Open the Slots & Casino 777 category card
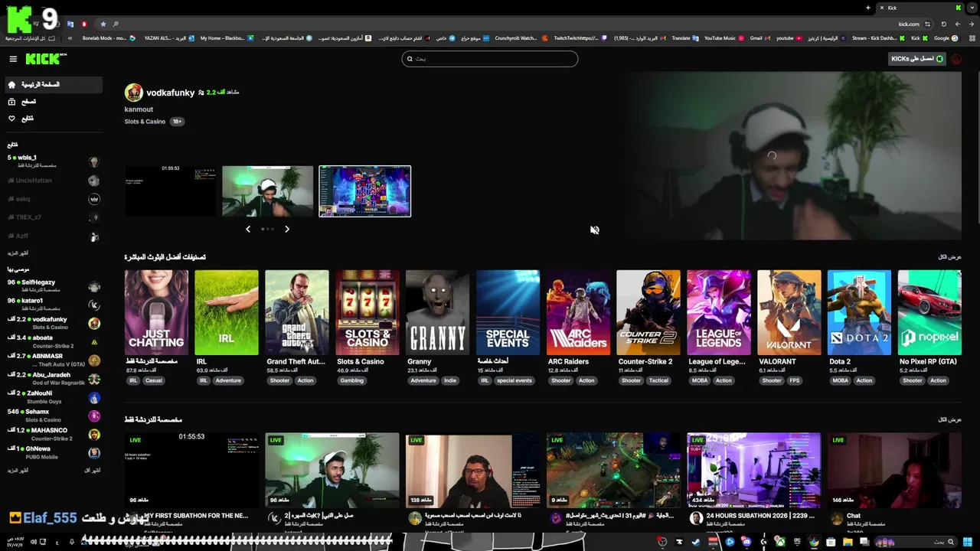This screenshot has height=551, width=980. point(367,312)
